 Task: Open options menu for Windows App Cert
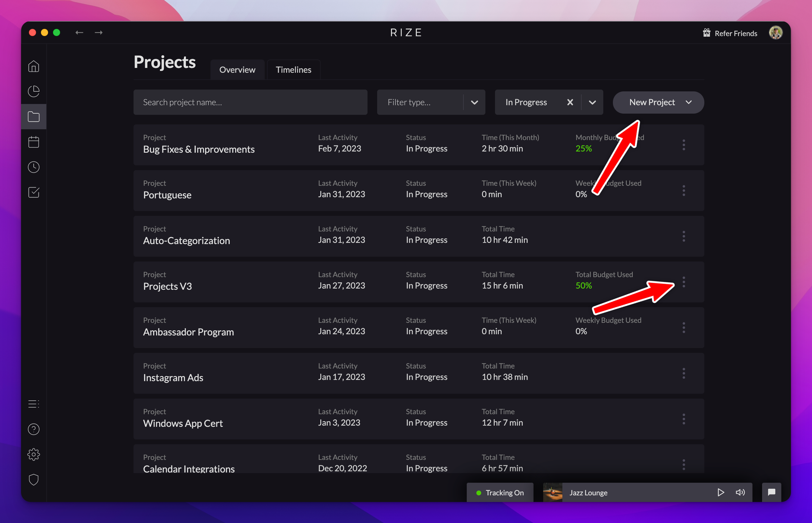tap(684, 419)
